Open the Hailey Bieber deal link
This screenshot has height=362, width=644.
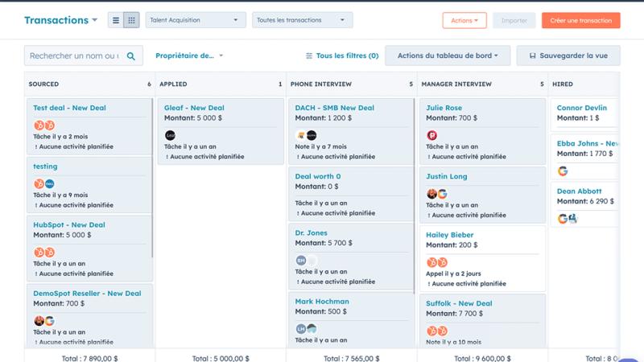(450, 235)
